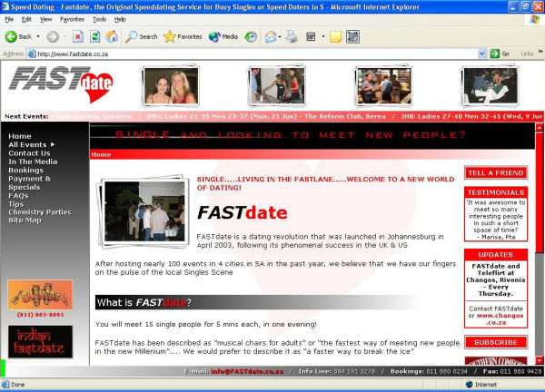Open the Help menu
This screenshot has width=545, height=392.
120,19
